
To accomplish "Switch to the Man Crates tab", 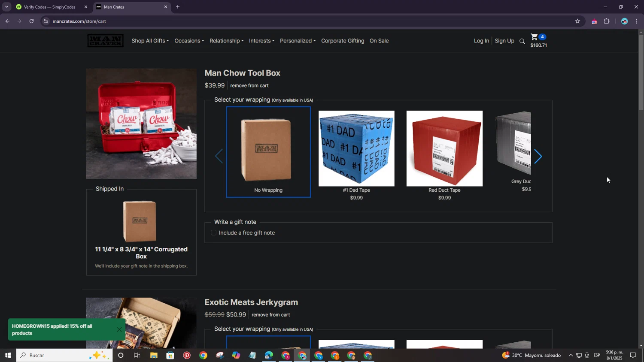I will (131, 7).
